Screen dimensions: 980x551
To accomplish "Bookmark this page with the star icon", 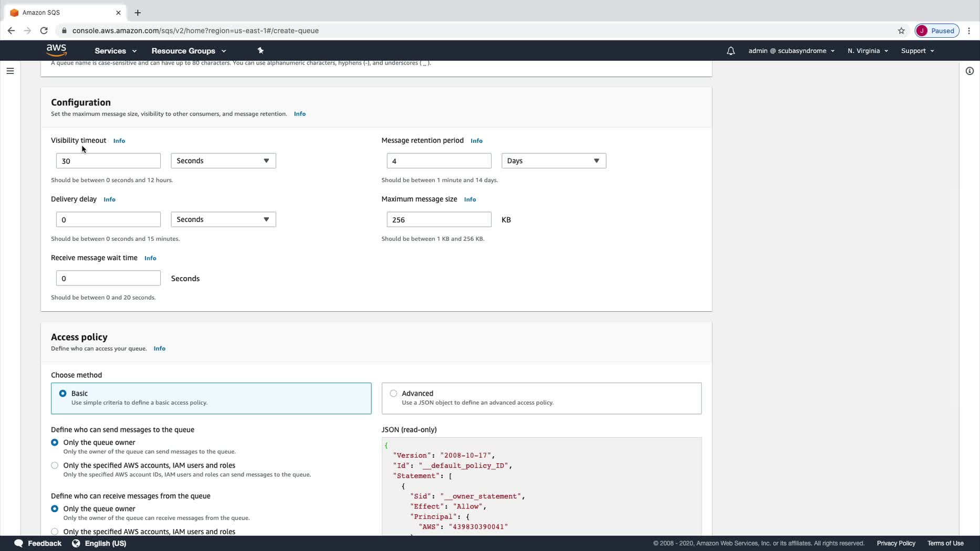I will click(x=901, y=30).
